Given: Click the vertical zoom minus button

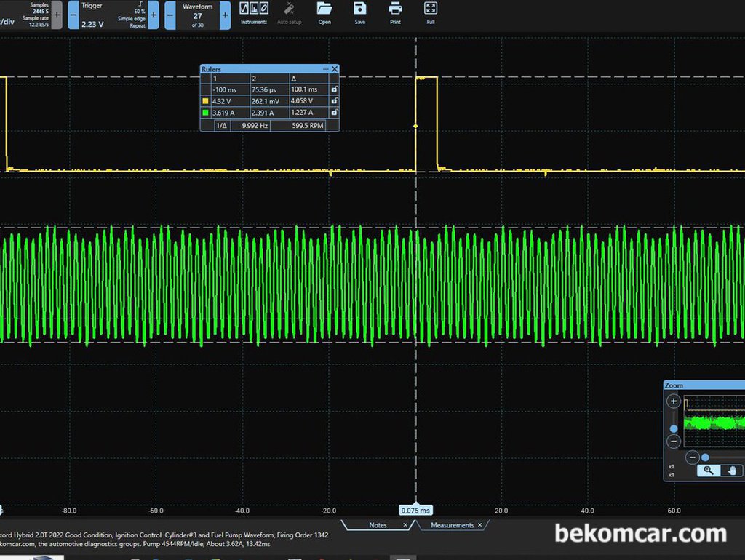Looking at the screenshot, I should pyautogui.click(x=673, y=441).
